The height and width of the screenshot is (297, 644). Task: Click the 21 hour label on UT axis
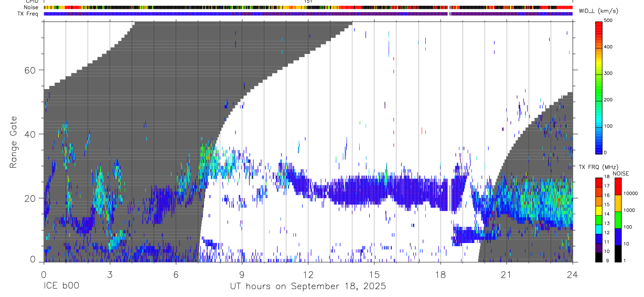click(506, 273)
